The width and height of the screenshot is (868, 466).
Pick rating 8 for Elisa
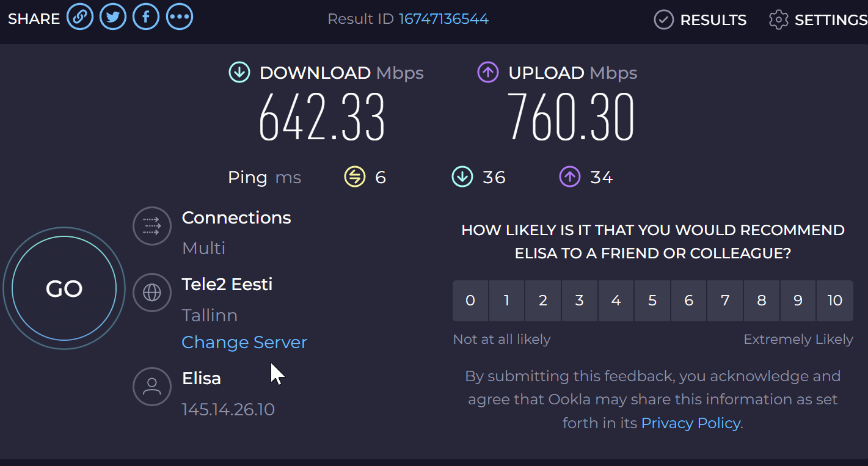point(761,300)
